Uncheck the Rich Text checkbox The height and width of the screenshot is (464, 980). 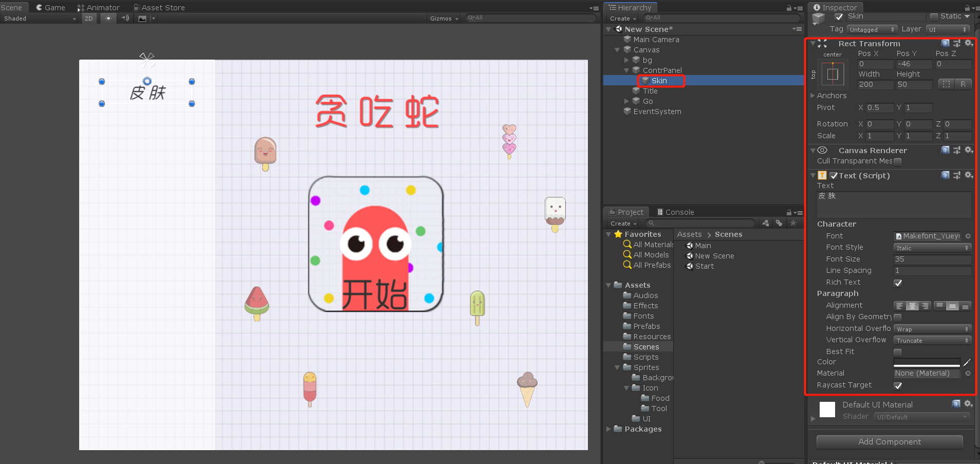pyautogui.click(x=898, y=283)
